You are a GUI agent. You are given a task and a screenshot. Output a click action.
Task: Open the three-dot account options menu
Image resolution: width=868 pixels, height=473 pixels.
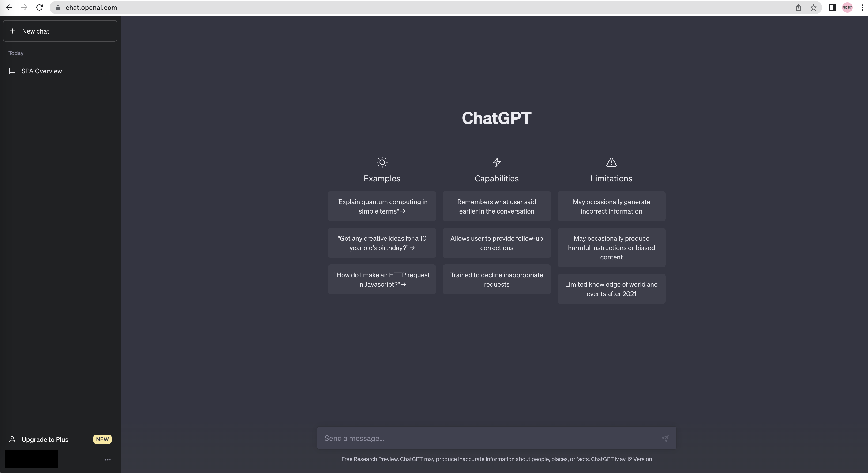(x=108, y=460)
